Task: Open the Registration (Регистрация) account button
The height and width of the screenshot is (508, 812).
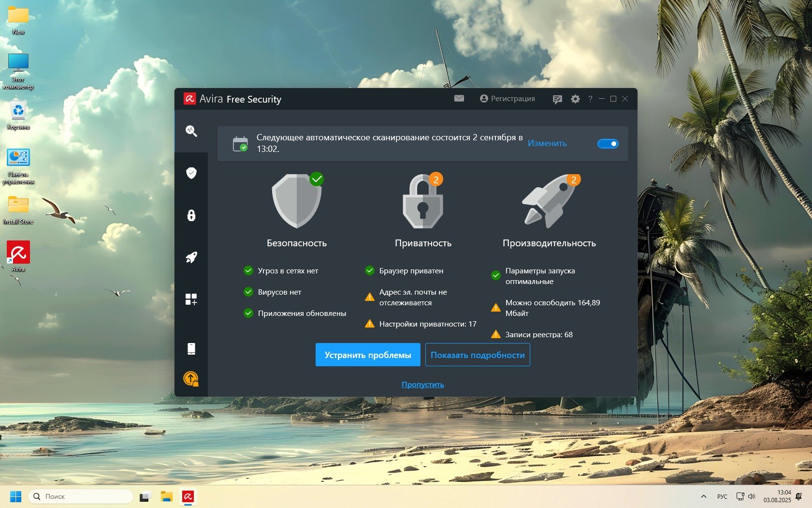Action: pyautogui.click(x=507, y=99)
